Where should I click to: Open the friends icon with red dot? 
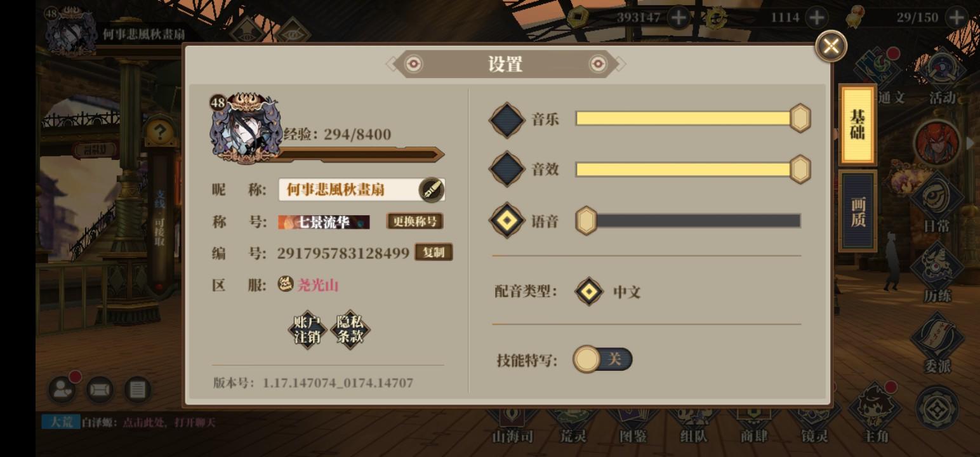63,389
